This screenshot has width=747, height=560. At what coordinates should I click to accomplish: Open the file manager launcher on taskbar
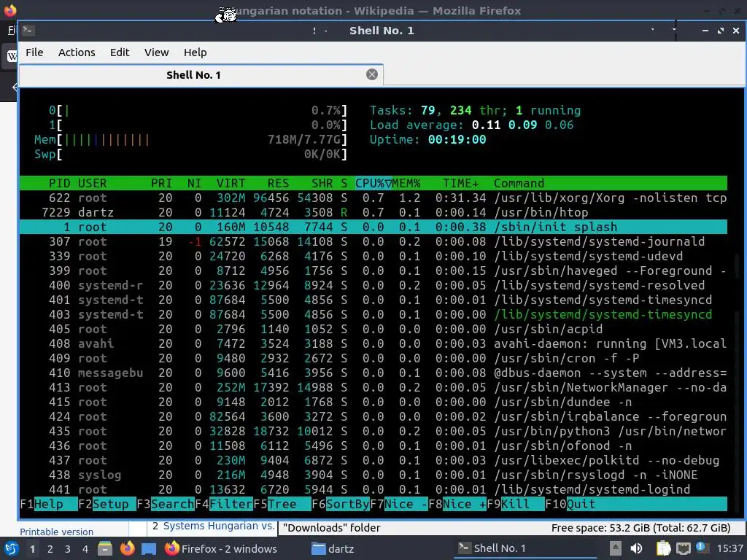point(105,548)
